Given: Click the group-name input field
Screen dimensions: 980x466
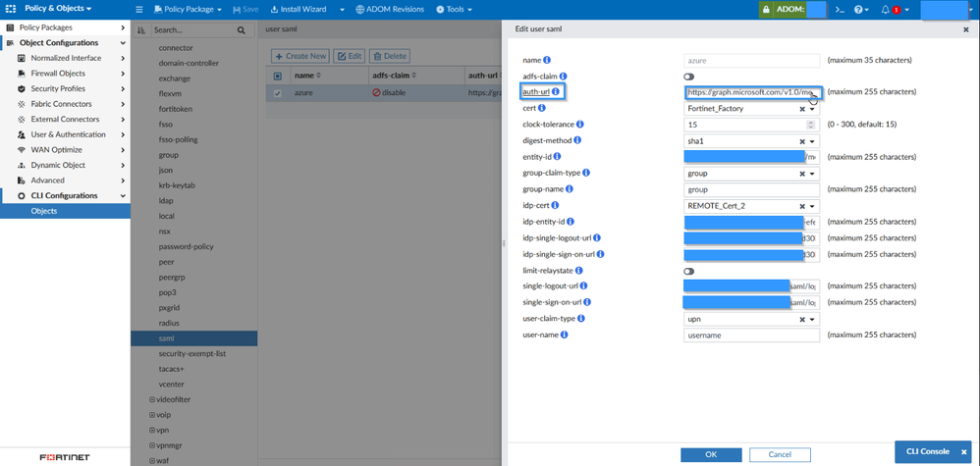Looking at the screenshot, I should click(752, 190).
